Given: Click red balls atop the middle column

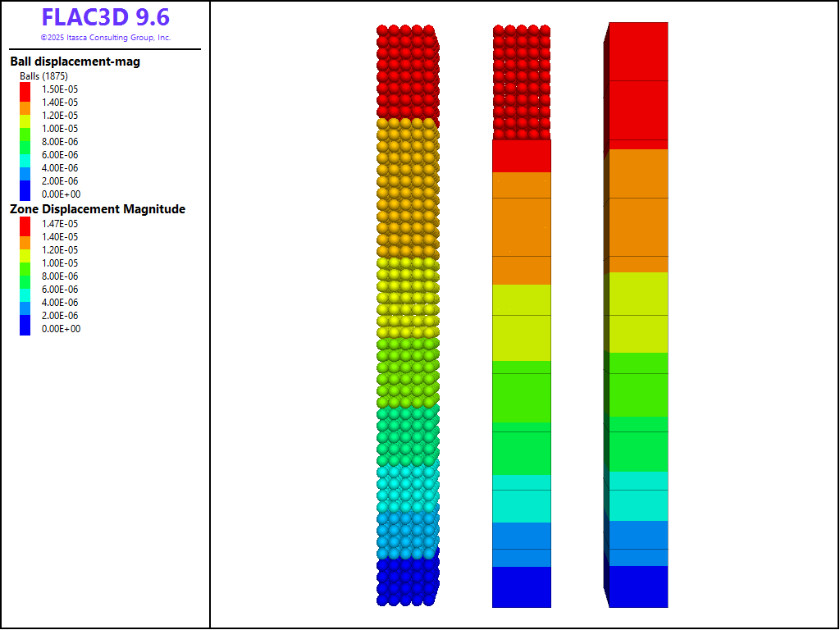Looking at the screenshot, I should [x=521, y=82].
